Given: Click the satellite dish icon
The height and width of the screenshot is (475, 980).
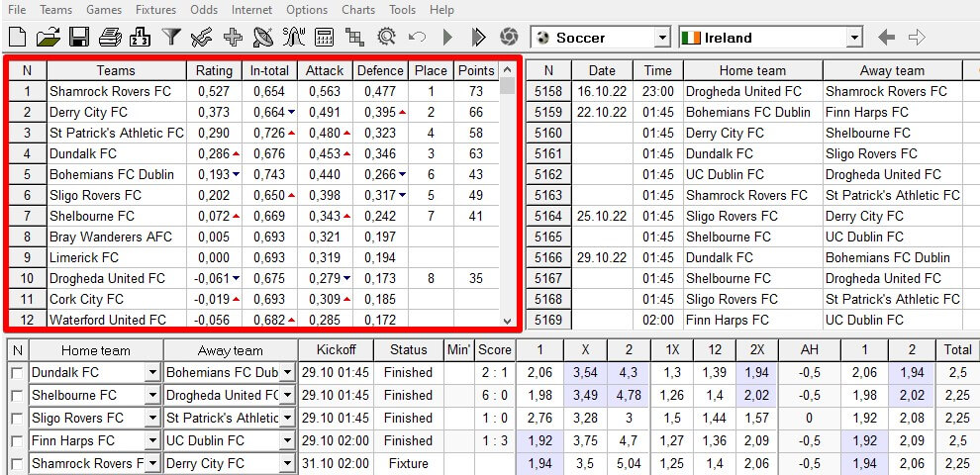Looking at the screenshot, I should 262,38.
